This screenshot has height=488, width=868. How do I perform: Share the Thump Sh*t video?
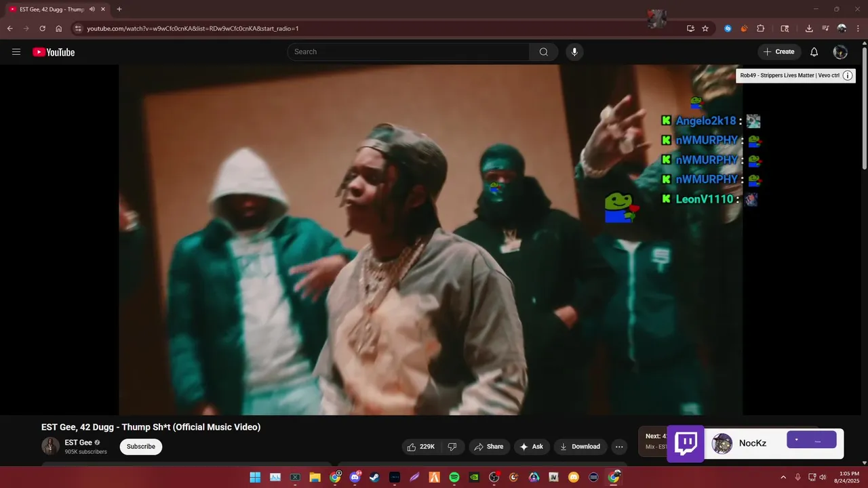pyautogui.click(x=488, y=447)
